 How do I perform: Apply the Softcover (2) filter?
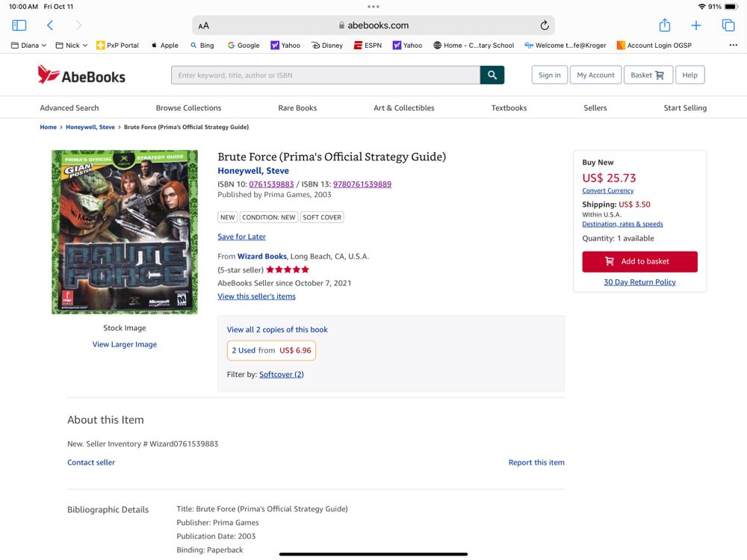pyautogui.click(x=281, y=374)
